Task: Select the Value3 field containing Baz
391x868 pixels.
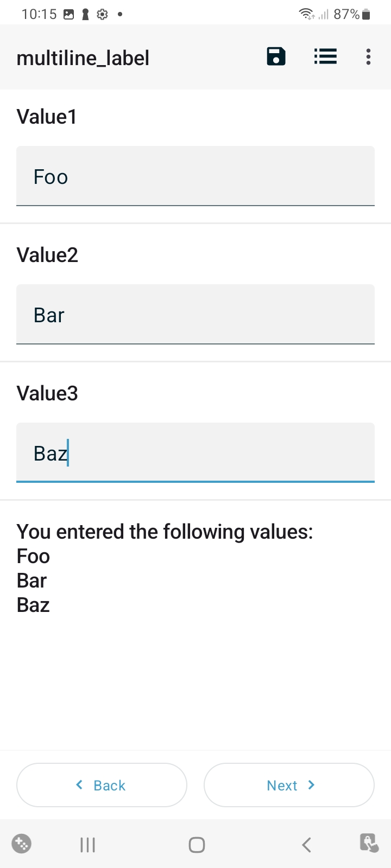Action: click(195, 453)
